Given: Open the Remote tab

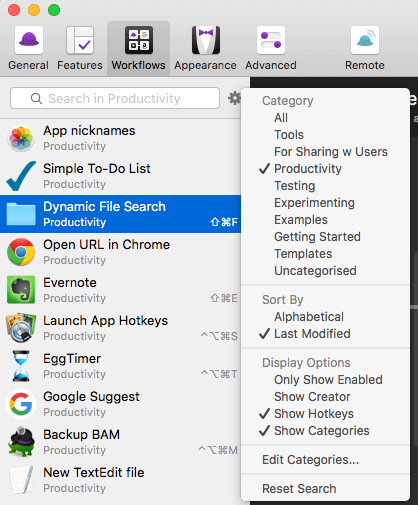Looking at the screenshot, I should point(365,49).
